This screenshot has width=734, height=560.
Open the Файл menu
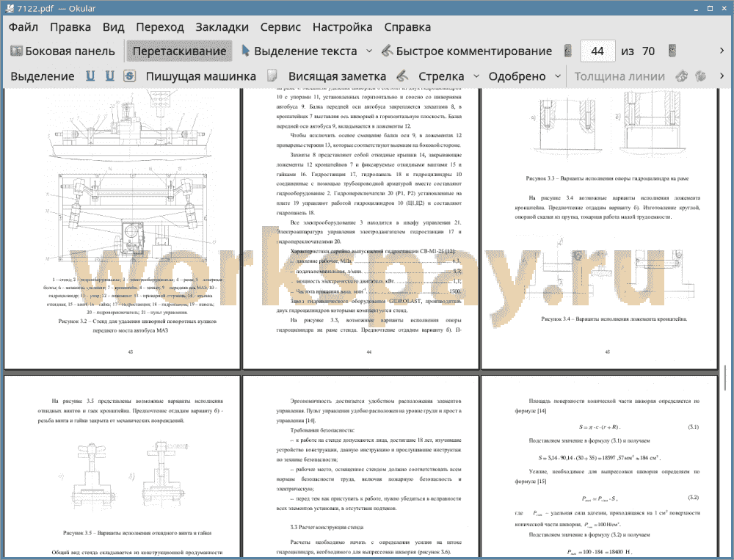click(x=23, y=27)
